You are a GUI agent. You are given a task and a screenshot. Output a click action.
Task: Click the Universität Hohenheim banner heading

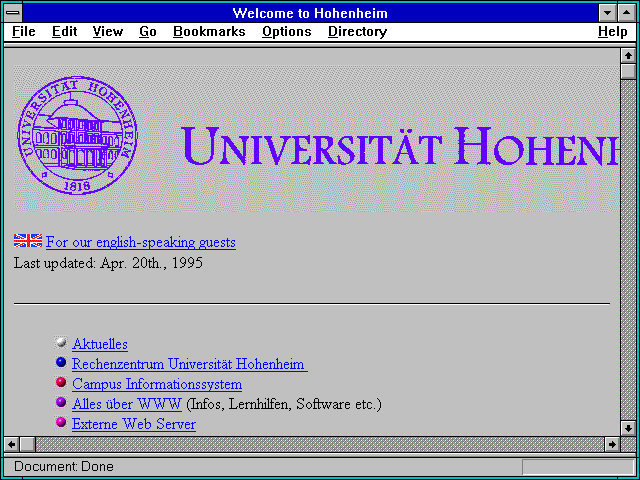(x=399, y=146)
